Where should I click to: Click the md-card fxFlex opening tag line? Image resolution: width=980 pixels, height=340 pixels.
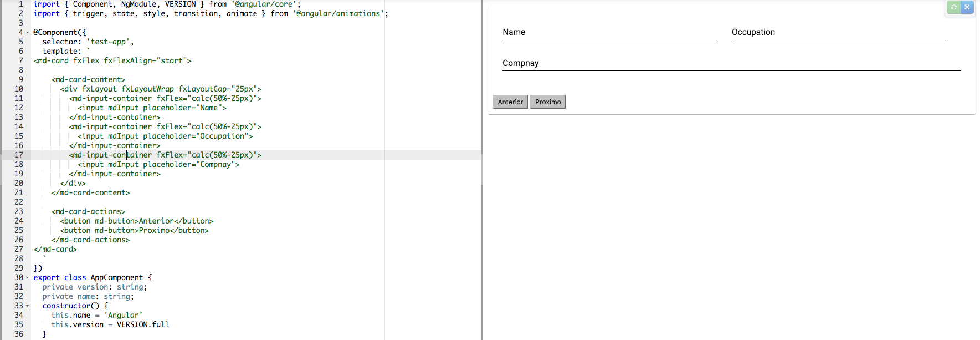point(112,60)
